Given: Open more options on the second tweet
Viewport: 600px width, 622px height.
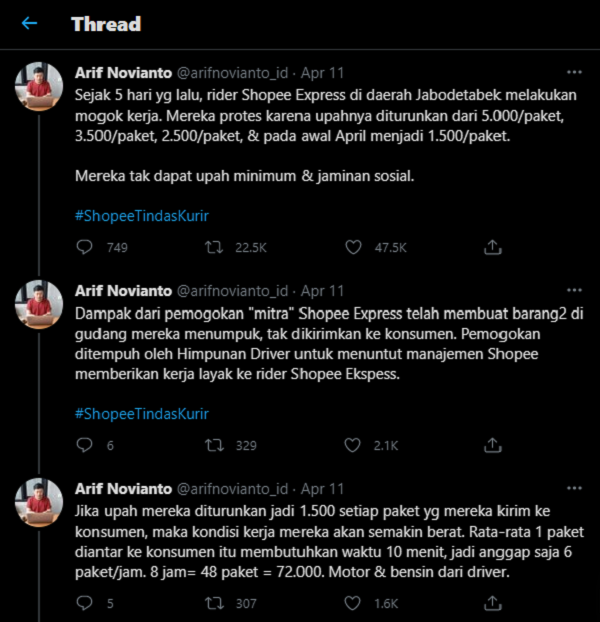Looking at the screenshot, I should click(x=574, y=290).
